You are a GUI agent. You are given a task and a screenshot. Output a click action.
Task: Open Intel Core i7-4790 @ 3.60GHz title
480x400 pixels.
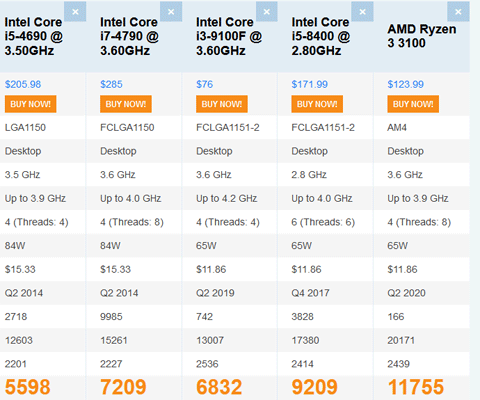129,36
